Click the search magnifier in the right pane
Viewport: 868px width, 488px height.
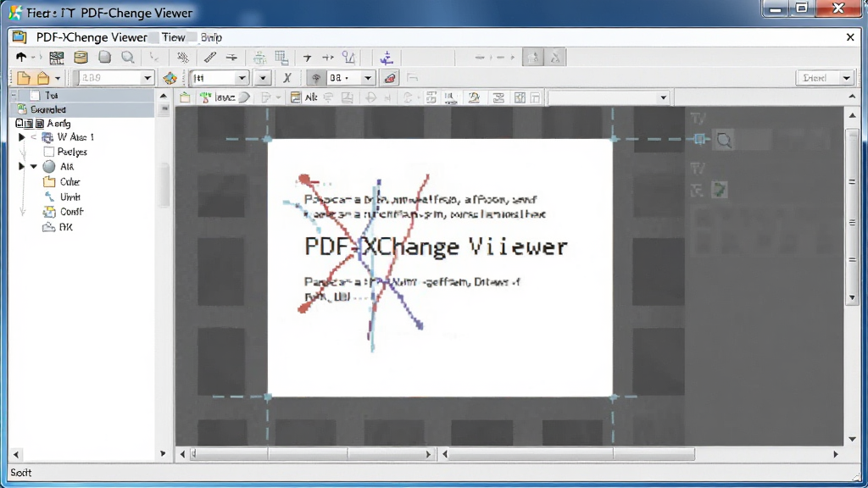click(x=724, y=140)
